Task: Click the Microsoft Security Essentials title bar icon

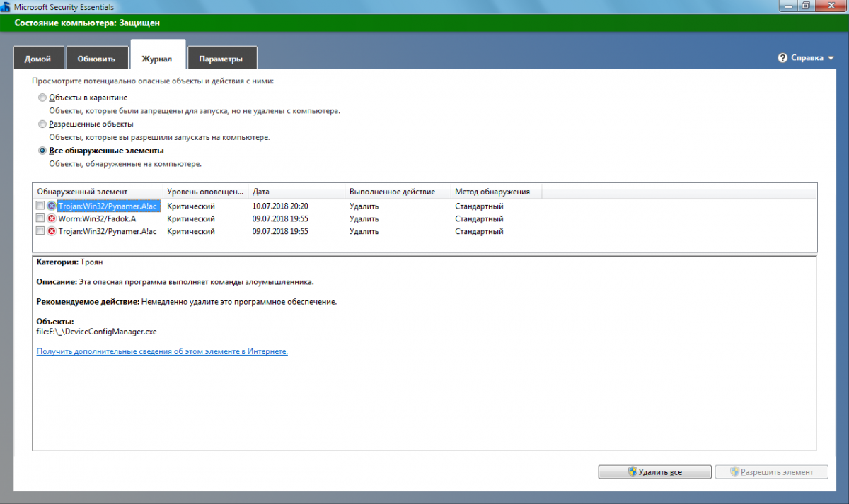Action: 6,6
